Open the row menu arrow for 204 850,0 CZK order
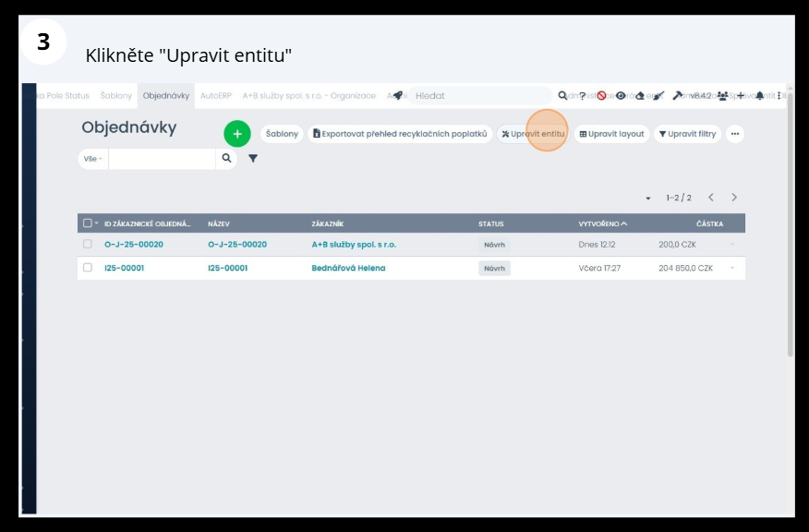The image size is (809, 532). pos(732,268)
